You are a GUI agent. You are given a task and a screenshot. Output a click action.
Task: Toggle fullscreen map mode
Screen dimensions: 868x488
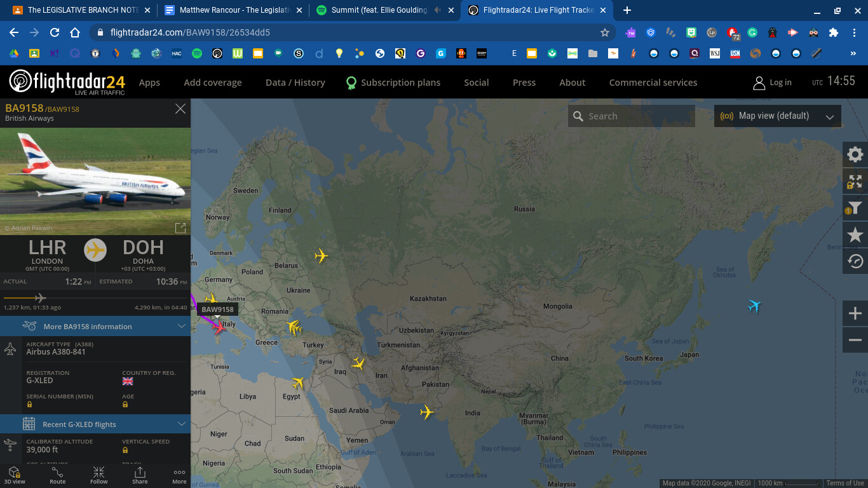tap(855, 182)
